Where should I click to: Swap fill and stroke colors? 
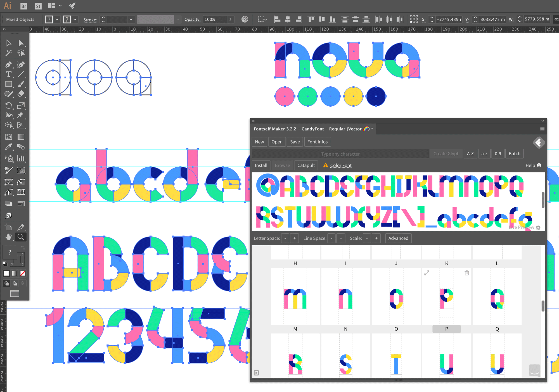[x=23, y=248]
